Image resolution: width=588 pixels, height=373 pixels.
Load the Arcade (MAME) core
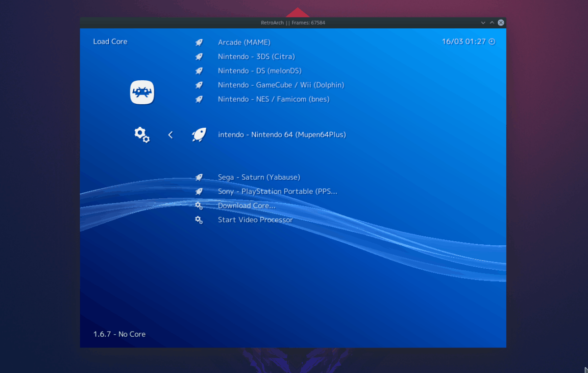[244, 43]
